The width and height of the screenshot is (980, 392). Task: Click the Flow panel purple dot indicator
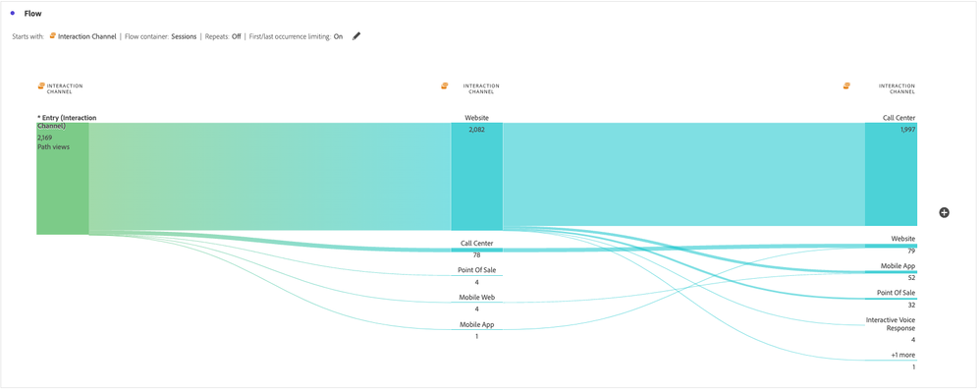click(x=13, y=13)
